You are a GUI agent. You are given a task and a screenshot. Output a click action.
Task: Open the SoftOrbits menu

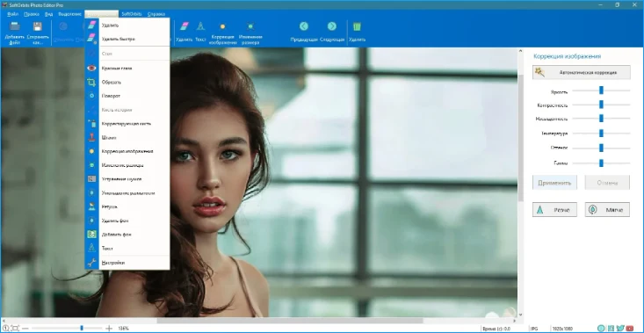point(132,14)
